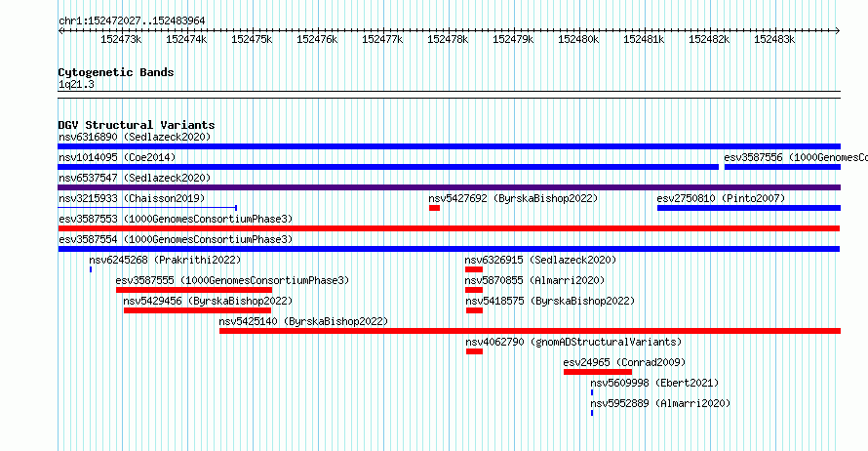Click nsv3215933 (Chaisson2019) label
This screenshot has height=451, width=868.
(x=132, y=198)
